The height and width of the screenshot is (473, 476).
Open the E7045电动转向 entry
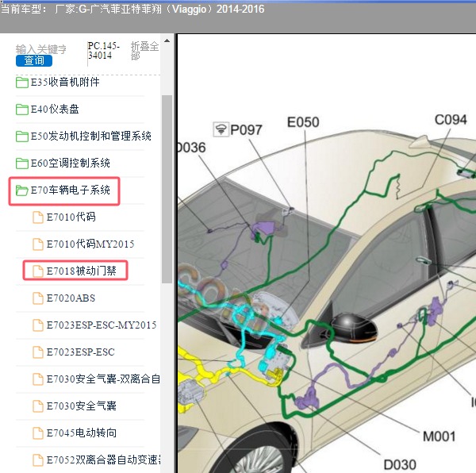click(x=82, y=433)
